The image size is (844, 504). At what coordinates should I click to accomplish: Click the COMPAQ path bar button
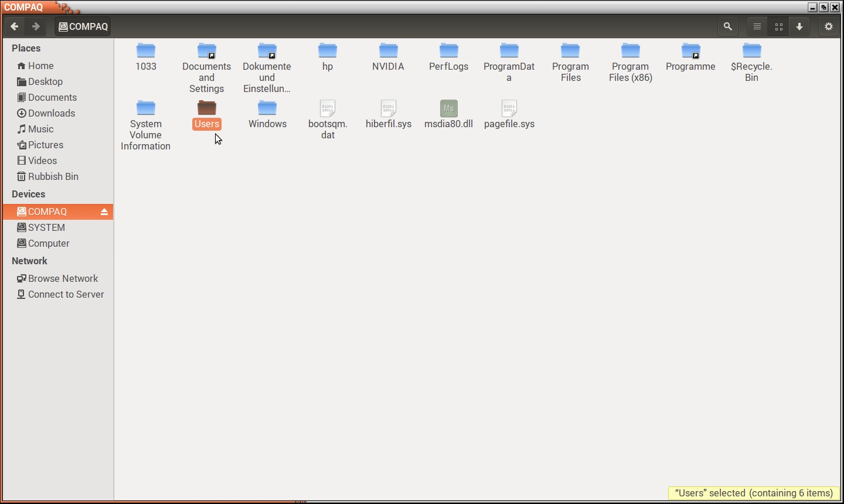point(83,26)
